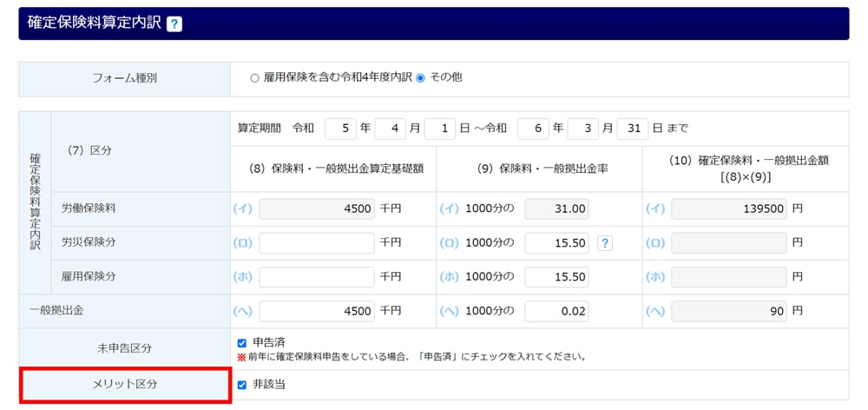The width and height of the screenshot is (868, 410).
Task: Select the その他 form type radio button
Action: pos(421,77)
